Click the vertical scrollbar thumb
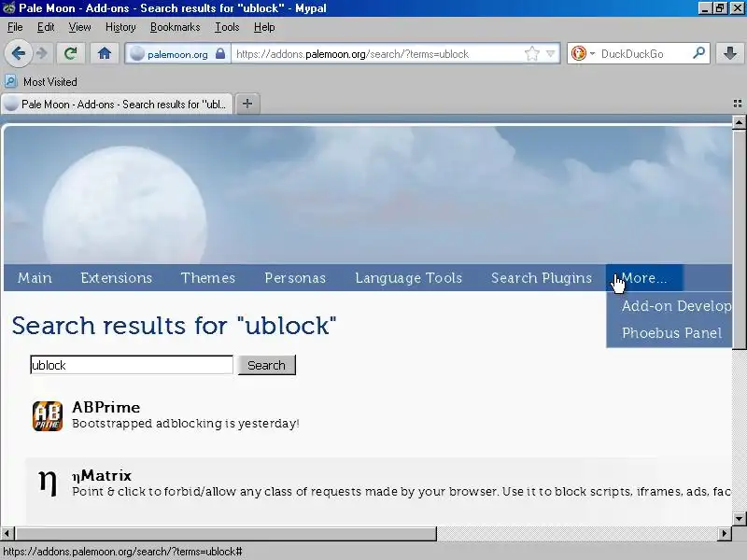The height and width of the screenshot is (560, 747). [x=739, y=240]
